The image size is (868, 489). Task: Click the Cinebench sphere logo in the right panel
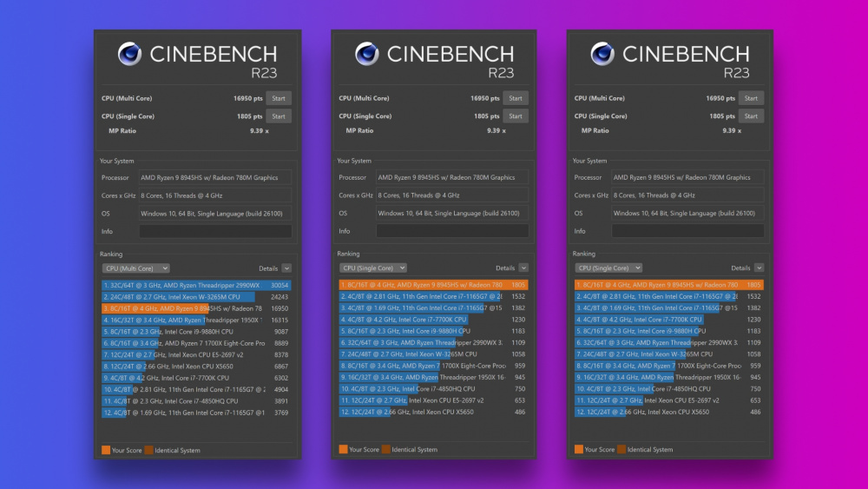coord(603,54)
